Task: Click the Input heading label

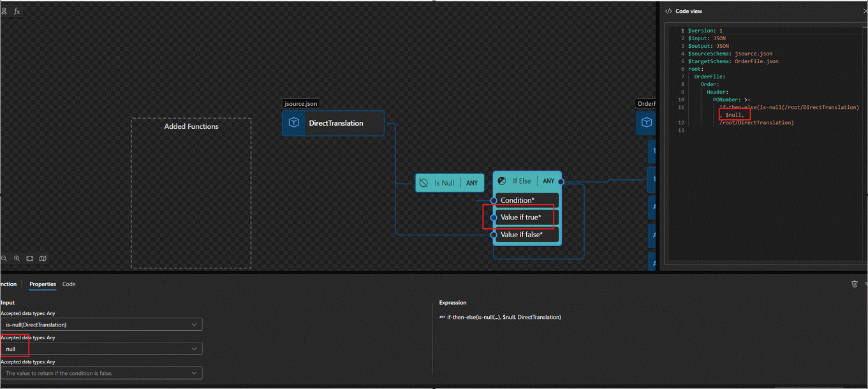Action: [8, 302]
